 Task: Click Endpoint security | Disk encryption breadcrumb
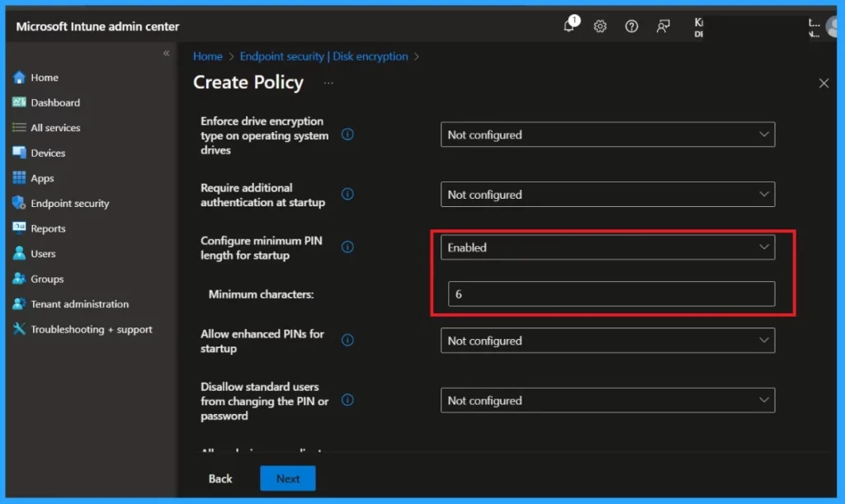pyautogui.click(x=323, y=56)
